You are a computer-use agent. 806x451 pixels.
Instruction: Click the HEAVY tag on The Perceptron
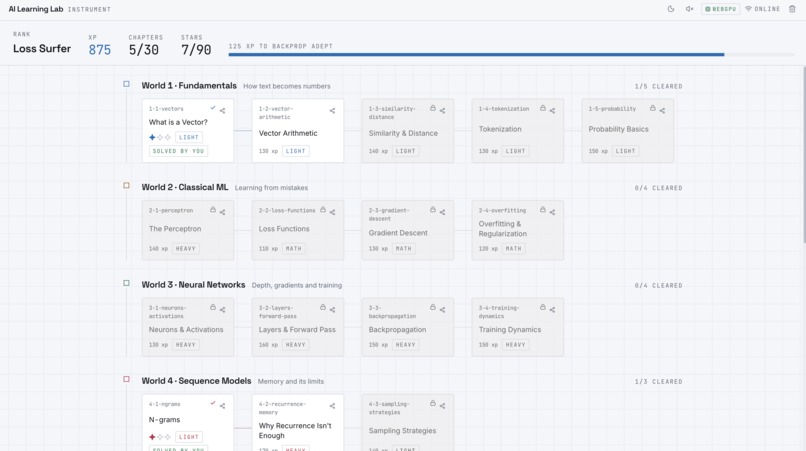click(186, 248)
